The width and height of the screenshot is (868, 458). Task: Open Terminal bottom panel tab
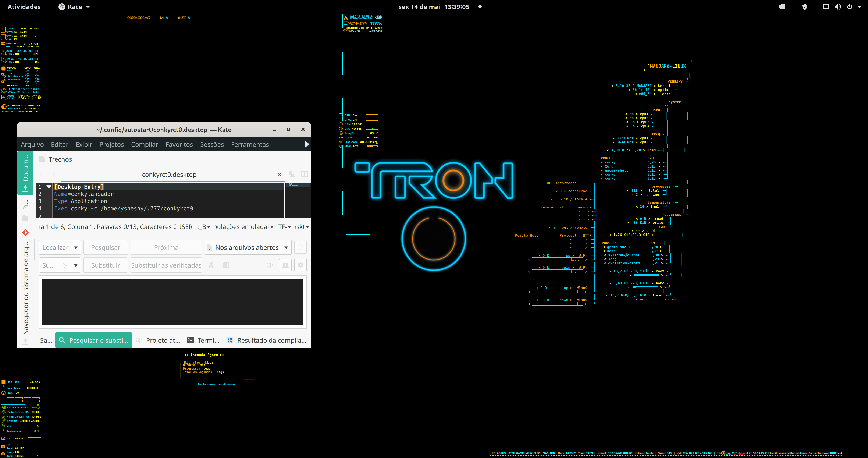point(203,340)
